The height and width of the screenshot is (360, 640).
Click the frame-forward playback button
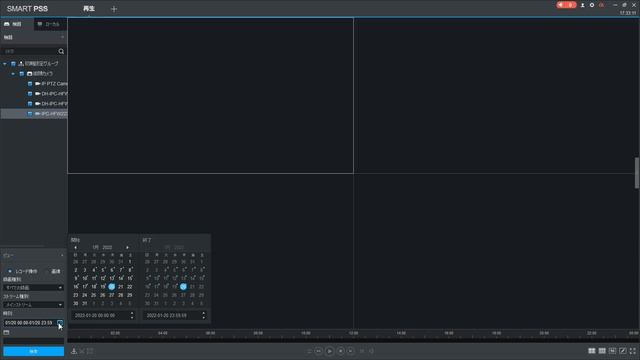coord(351,351)
